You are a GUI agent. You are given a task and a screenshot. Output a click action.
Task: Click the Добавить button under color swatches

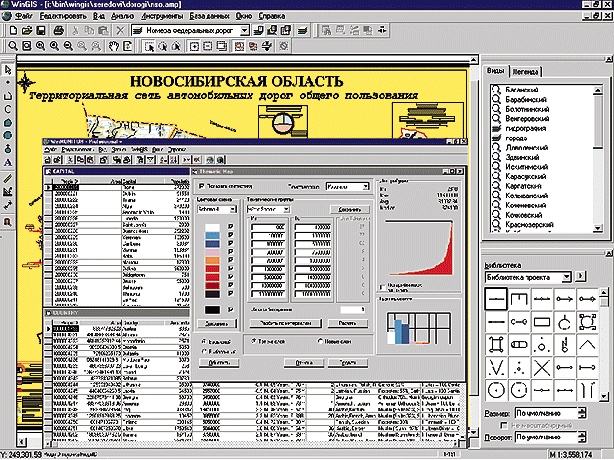(217, 323)
